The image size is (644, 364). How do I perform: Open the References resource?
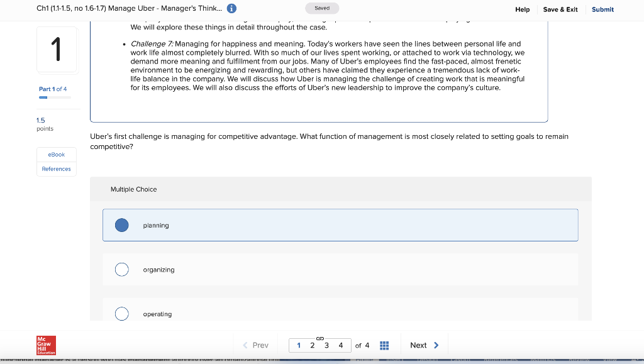pos(56,168)
